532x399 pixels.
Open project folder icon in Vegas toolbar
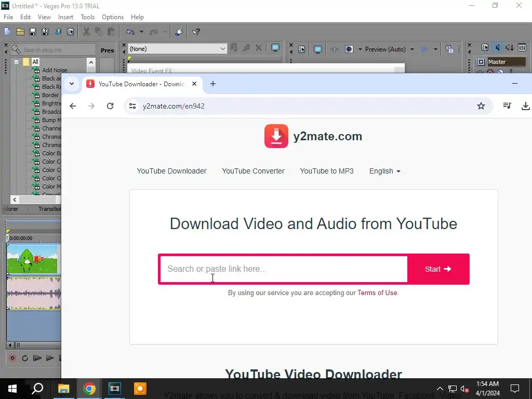pos(20,32)
